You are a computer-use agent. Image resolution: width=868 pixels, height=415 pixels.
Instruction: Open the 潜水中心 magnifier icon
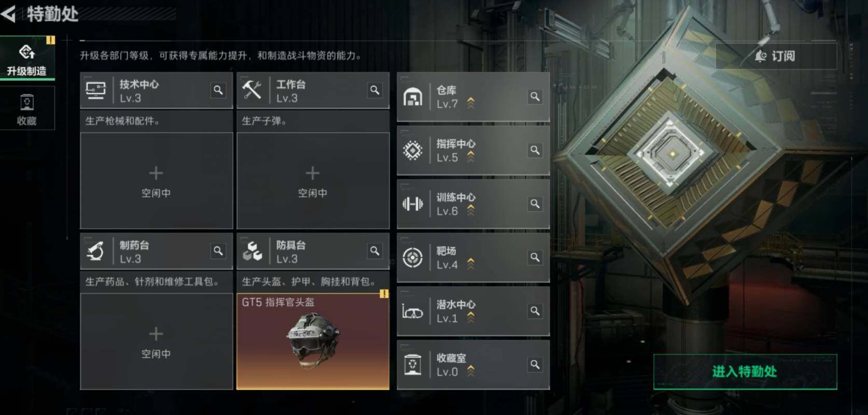(x=535, y=311)
